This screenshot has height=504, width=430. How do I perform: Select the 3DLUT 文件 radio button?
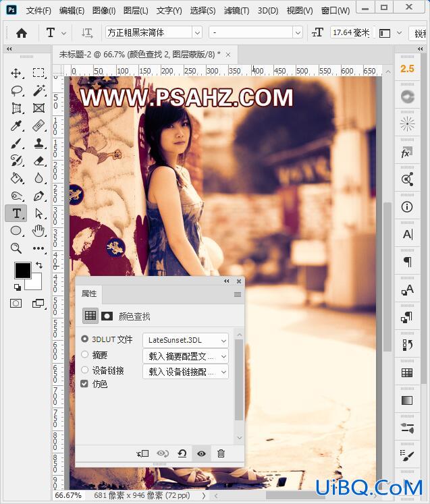[84, 339]
